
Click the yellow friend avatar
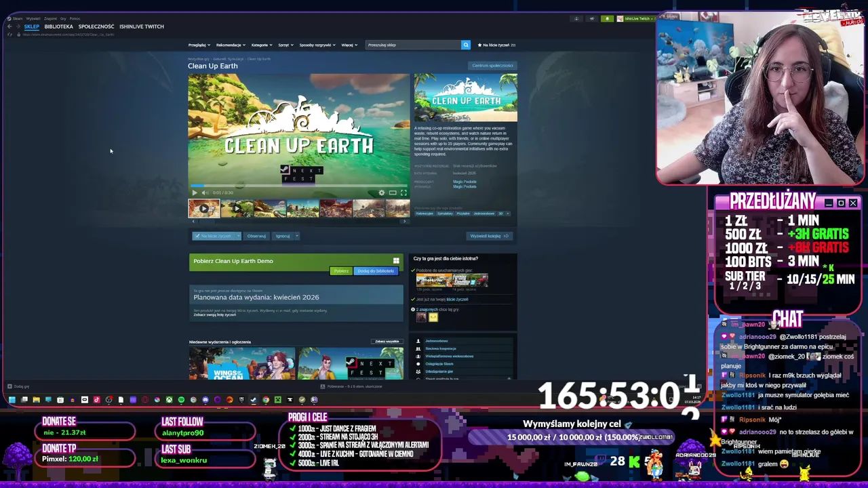coord(433,317)
